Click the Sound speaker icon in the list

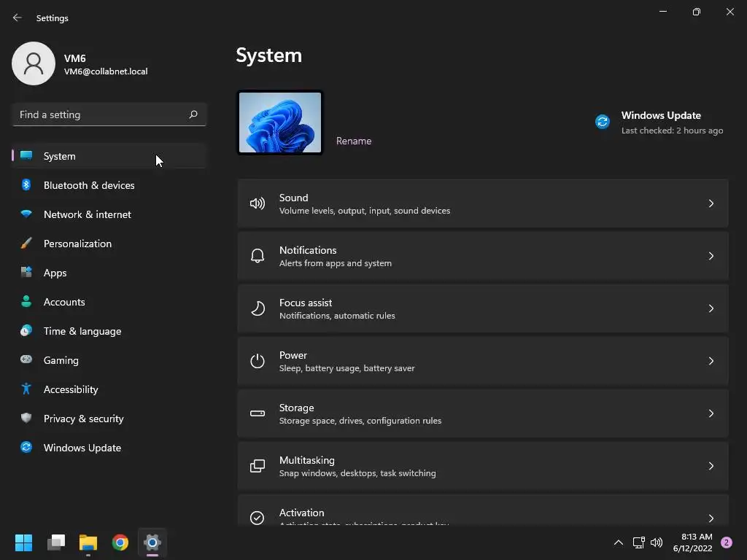pos(258,204)
